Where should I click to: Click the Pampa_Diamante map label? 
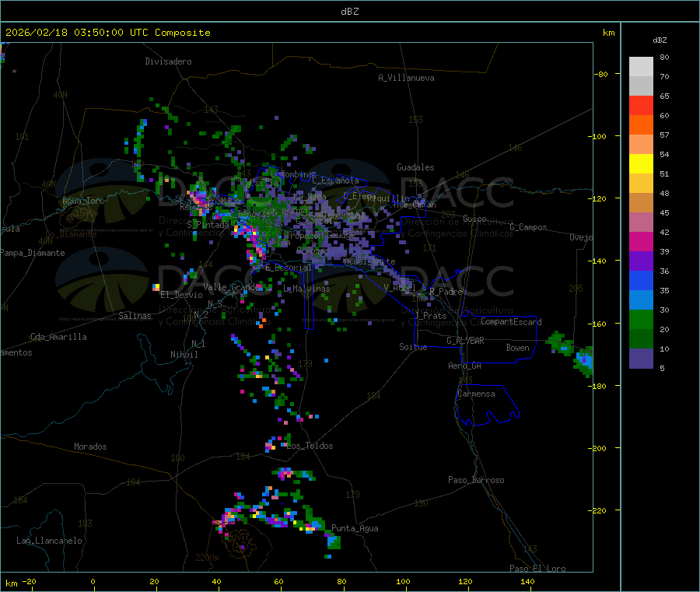pyautogui.click(x=33, y=253)
